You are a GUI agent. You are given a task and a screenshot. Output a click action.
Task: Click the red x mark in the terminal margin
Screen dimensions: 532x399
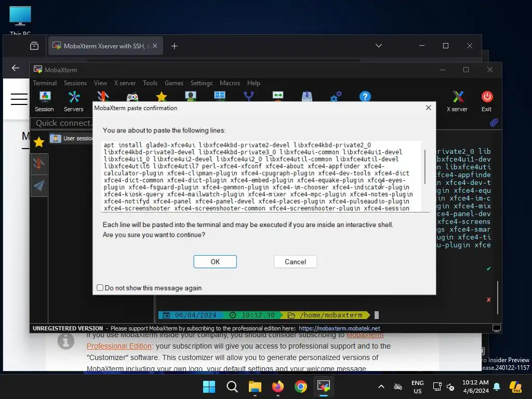(488, 300)
